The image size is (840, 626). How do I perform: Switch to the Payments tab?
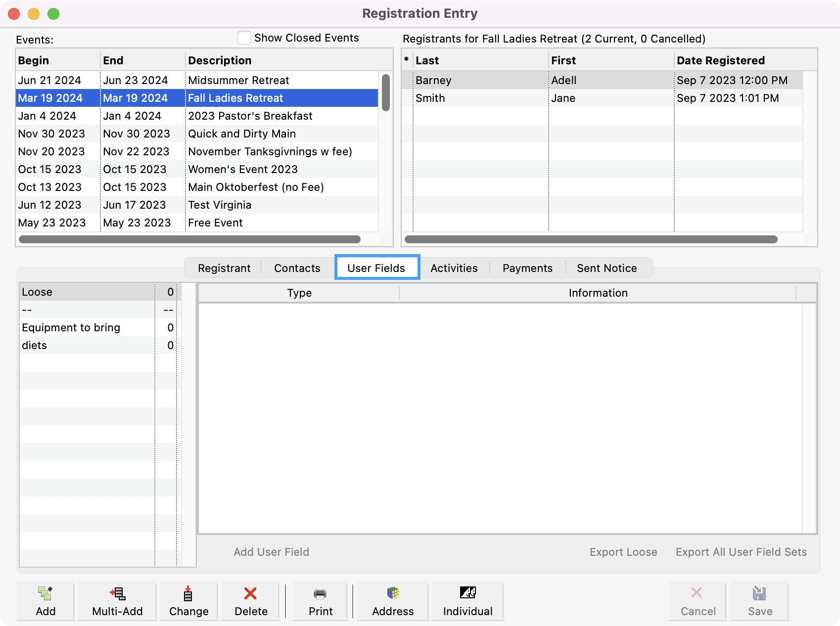coord(527,268)
